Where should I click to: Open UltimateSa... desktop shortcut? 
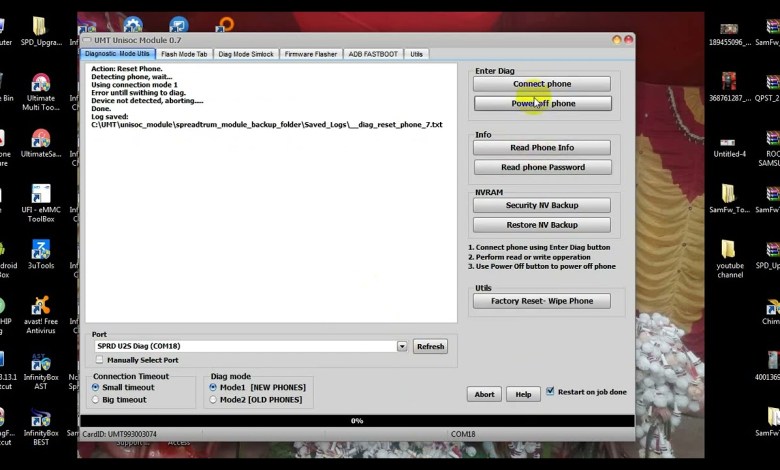coord(41,144)
